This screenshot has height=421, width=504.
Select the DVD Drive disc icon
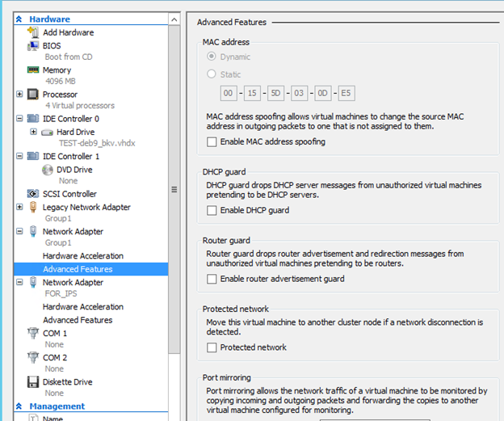tap(47, 170)
